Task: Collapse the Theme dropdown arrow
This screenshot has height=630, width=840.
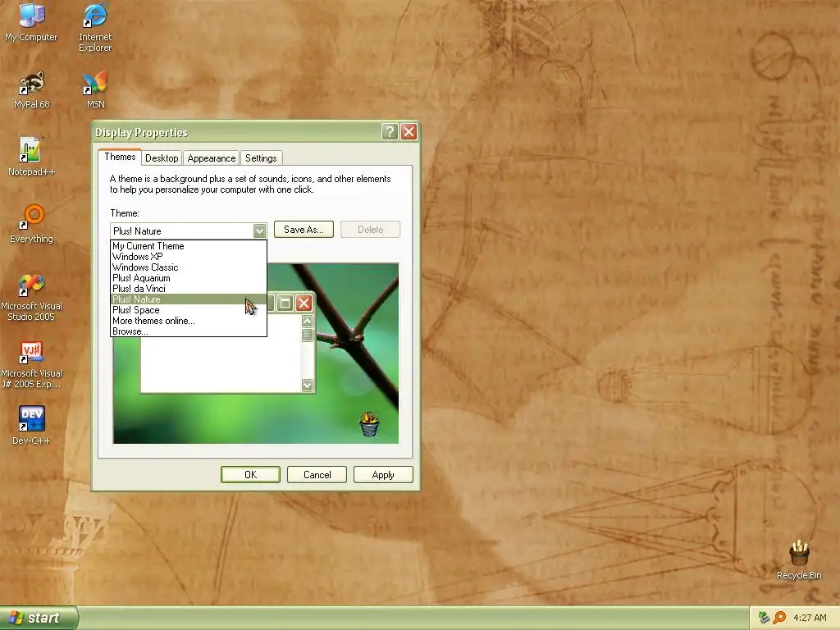Action: [259, 231]
